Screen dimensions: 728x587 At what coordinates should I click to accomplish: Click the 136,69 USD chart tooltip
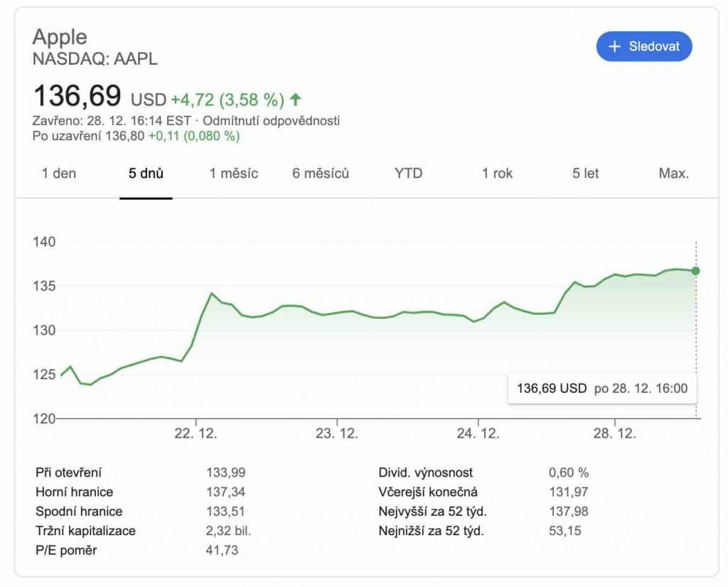point(601,388)
